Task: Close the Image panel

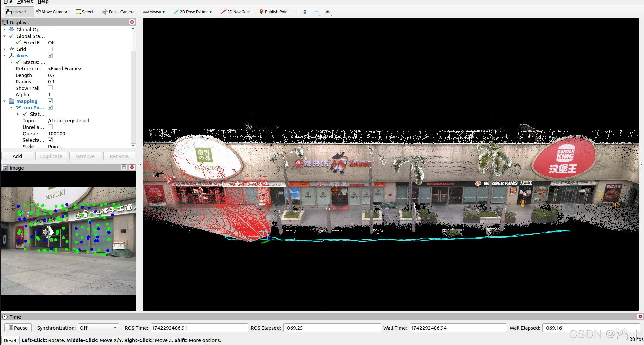Action: (x=132, y=167)
